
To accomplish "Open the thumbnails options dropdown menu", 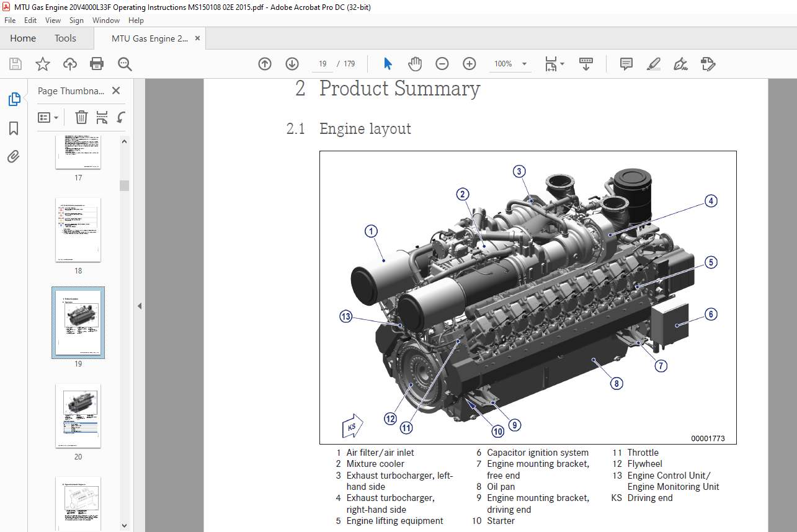I will coord(48,117).
